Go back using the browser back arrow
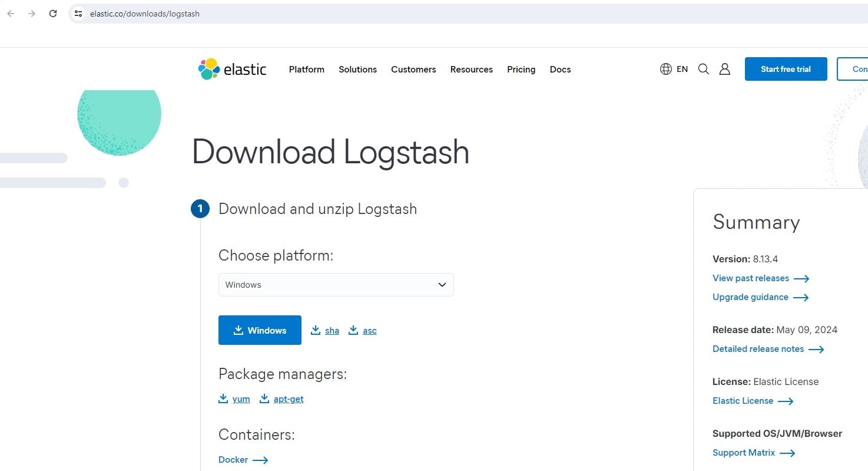Screen dimensions: 868x471 [11, 14]
